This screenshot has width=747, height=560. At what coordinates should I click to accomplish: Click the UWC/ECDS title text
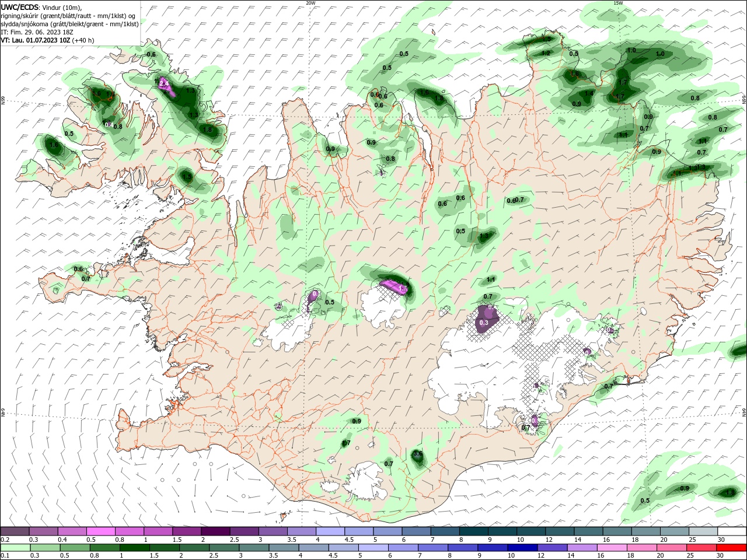[x=19, y=6]
